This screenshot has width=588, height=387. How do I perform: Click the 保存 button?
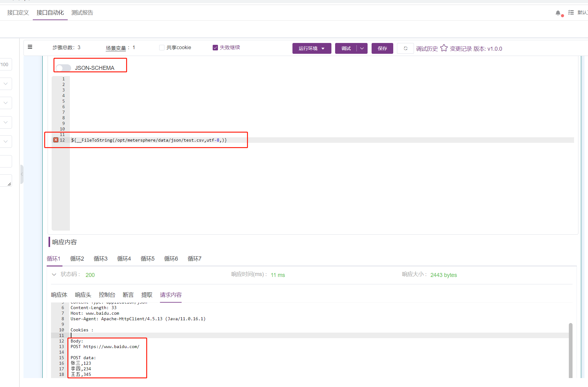click(382, 49)
